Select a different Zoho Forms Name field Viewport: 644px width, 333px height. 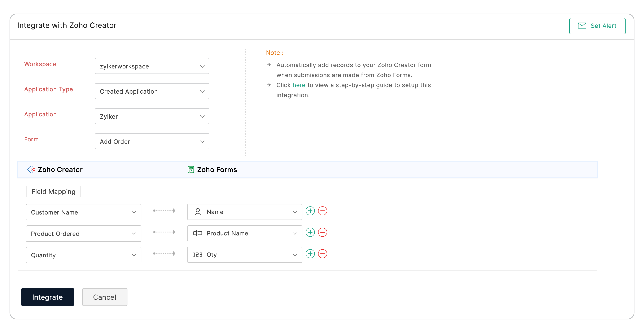click(244, 212)
